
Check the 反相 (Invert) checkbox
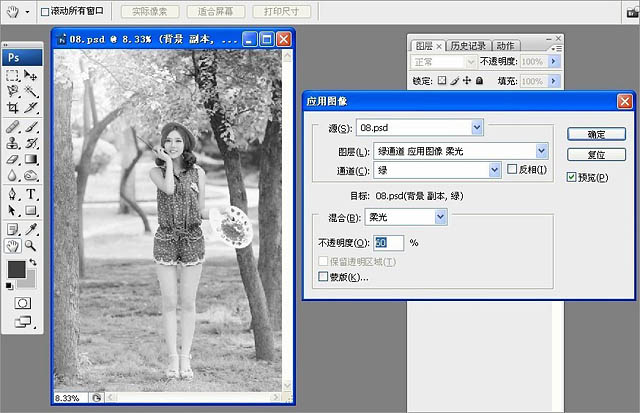pos(513,170)
